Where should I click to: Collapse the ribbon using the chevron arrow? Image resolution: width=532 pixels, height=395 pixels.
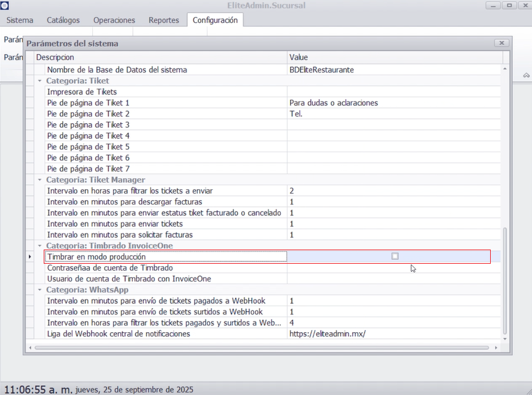pyautogui.click(x=526, y=75)
